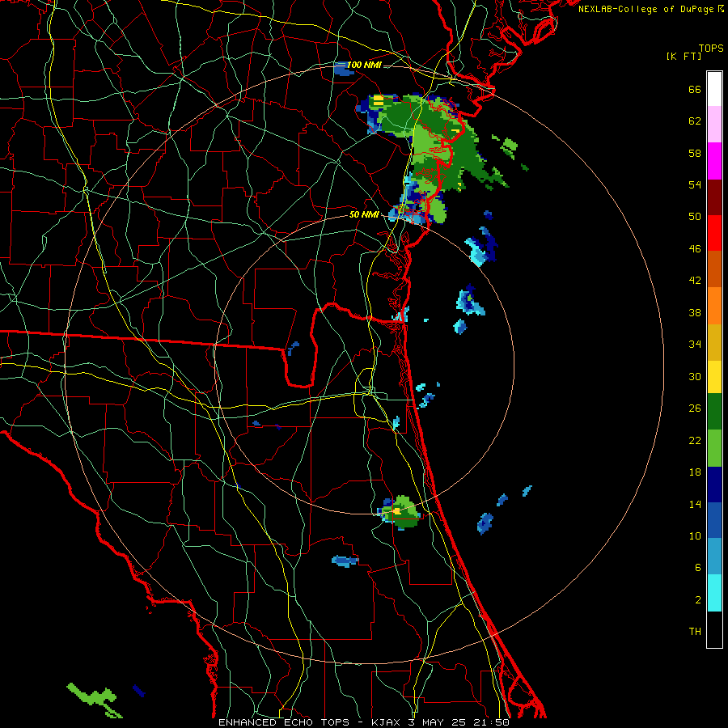Click the "34" legend value
Viewport: 728px width, 728px height.
pyautogui.click(x=695, y=345)
